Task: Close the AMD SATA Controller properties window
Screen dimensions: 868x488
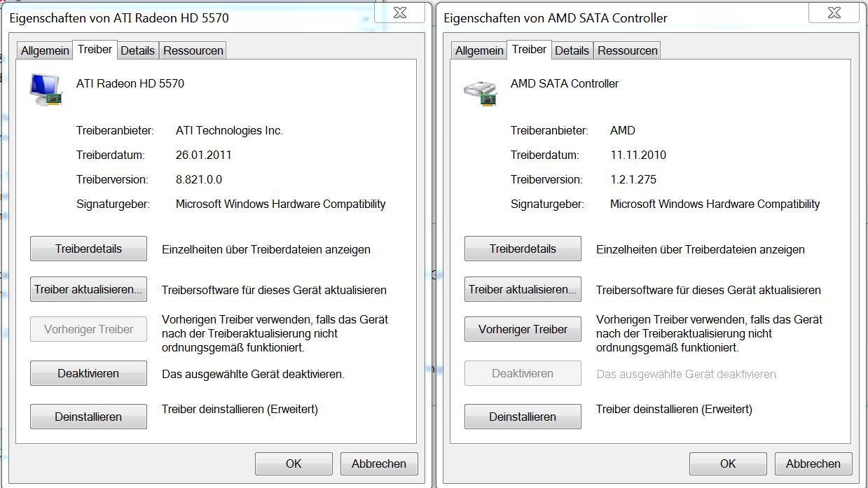Action: [834, 13]
